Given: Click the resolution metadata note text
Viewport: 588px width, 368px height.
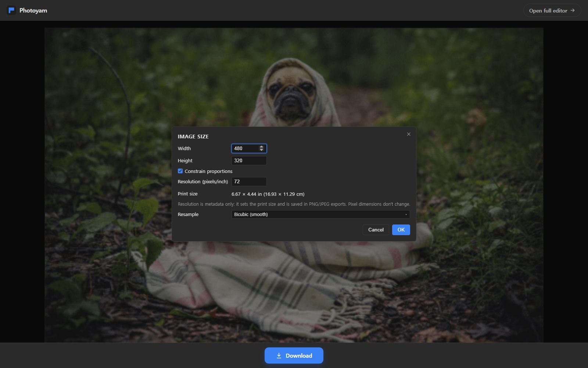Looking at the screenshot, I should (x=294, y=204).
